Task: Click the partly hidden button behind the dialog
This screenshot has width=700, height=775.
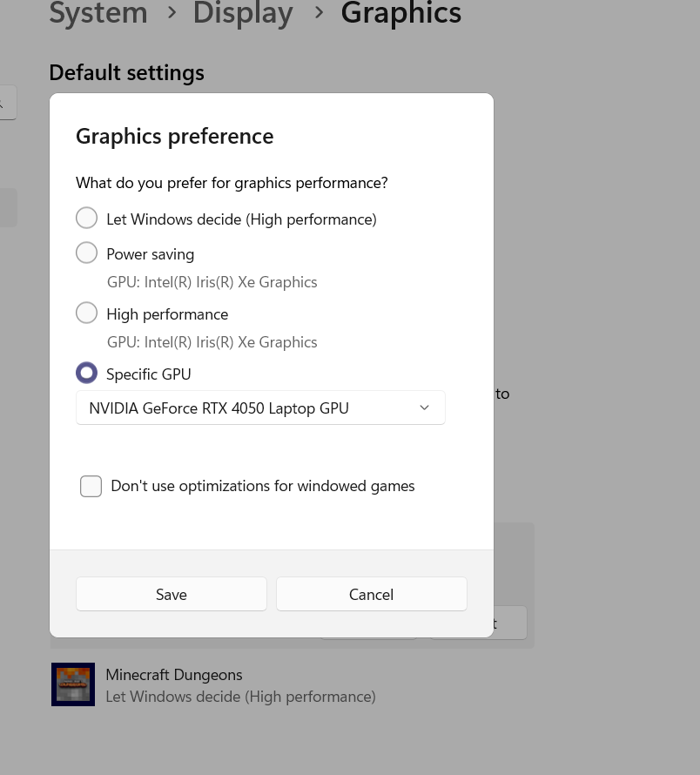Action: pos(510,623)
